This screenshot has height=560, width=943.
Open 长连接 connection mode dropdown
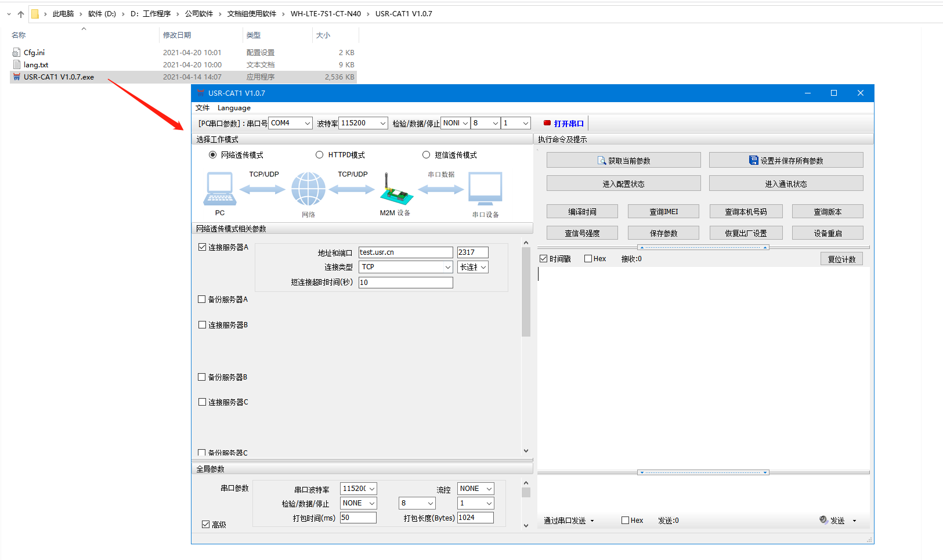click(483, 267)
